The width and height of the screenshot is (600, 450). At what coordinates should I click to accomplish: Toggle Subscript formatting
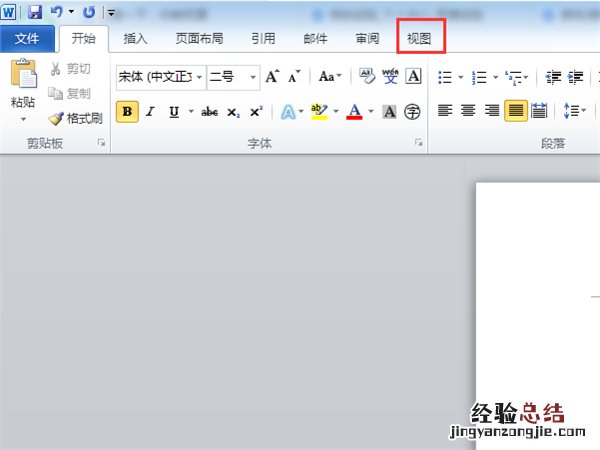tap(233, 112)
